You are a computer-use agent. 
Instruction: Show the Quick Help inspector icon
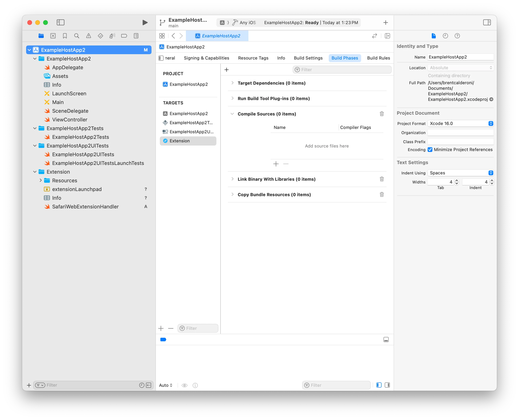(x=457, y=36)
